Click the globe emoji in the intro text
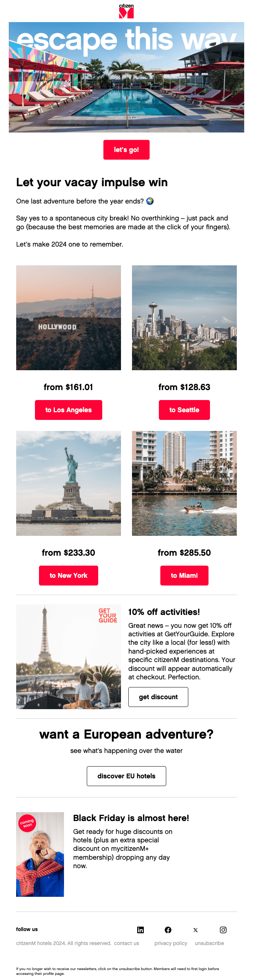This screenshot has height=980, width=253. [x=151, y=201]
